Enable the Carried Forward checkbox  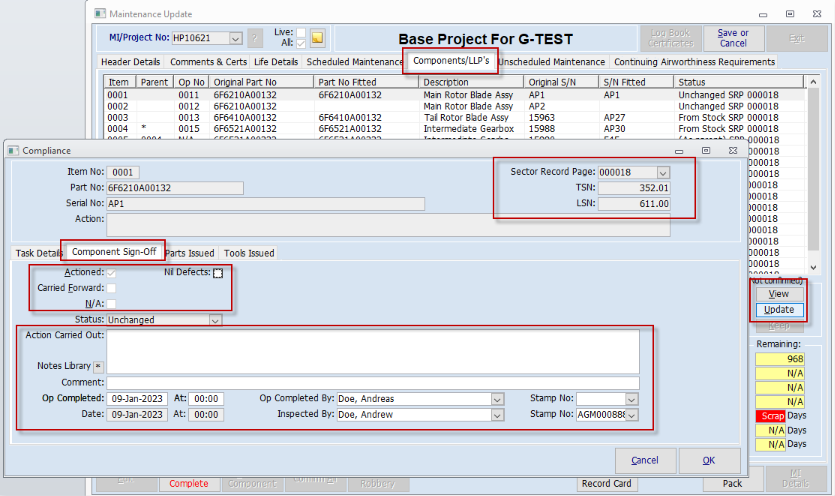click(111, 288)
